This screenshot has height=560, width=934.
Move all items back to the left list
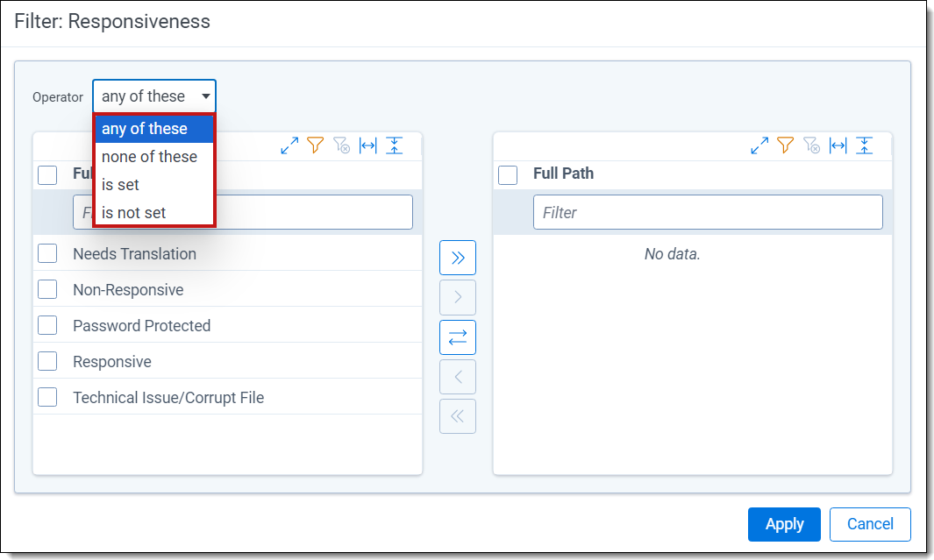(x=458, y=416)
